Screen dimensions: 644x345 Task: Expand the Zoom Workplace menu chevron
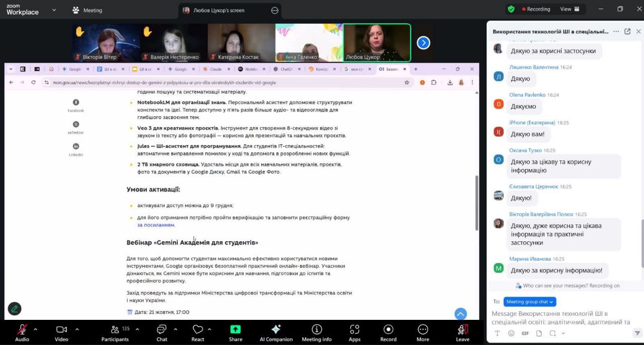pyautogui.click(x=54, y=10)
